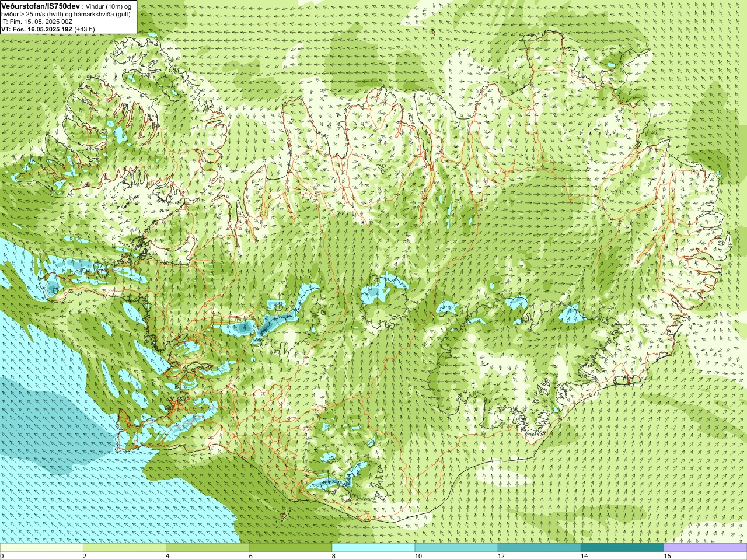This screenshot has width=747, height=560.
Task: Click the medium green 4–6 m/s legend swatch
Action: (x=207, y=548)
